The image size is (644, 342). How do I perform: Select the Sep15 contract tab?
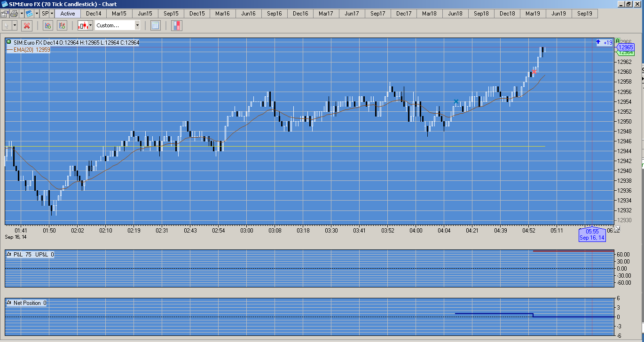[x=171, y=14]
